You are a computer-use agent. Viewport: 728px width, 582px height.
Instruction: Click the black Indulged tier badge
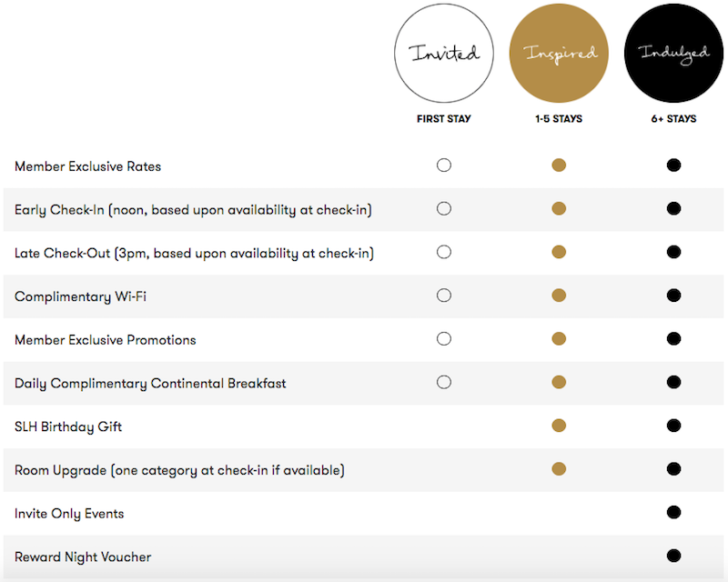point(673,53)
